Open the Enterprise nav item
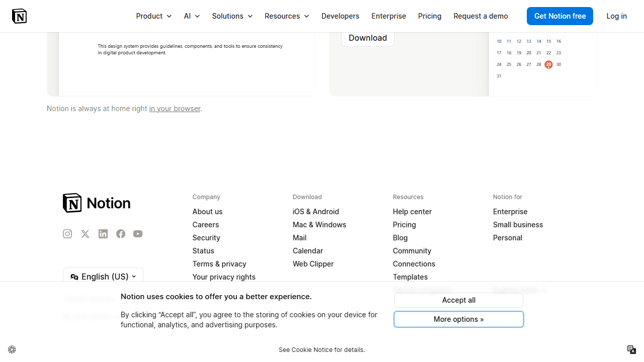The height and width of the screenshot is (362, 644). click(x=389, y=16)
